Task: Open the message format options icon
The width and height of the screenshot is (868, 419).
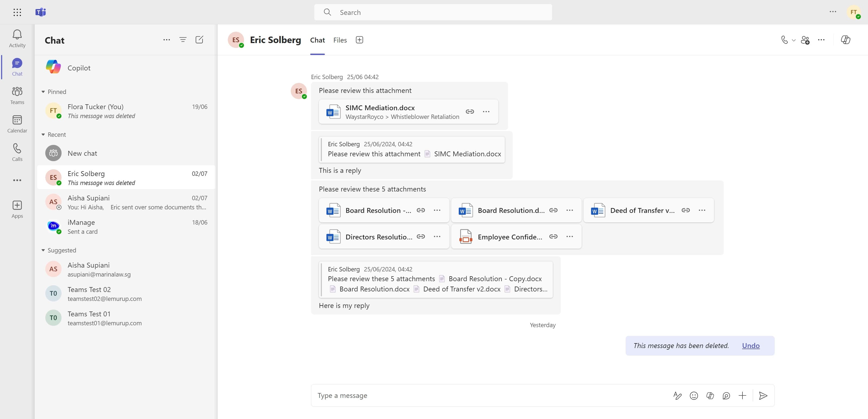Action: [677, 395]
